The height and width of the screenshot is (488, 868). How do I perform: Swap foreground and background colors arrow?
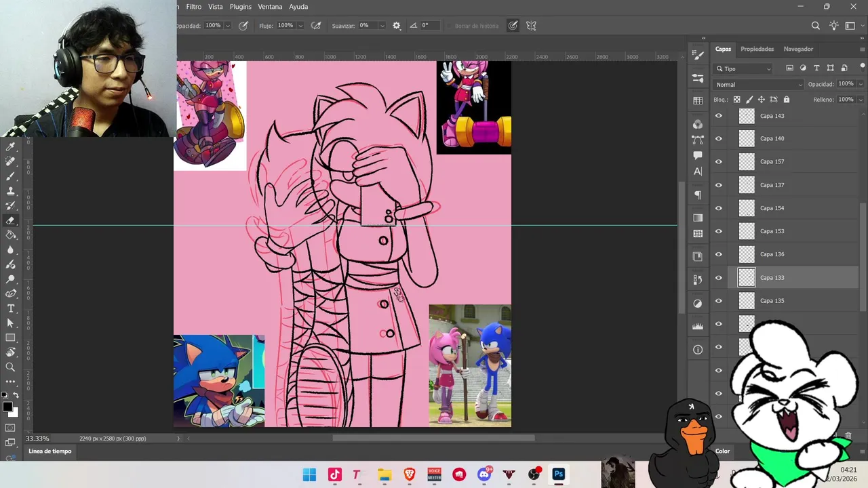coord(16,395)
